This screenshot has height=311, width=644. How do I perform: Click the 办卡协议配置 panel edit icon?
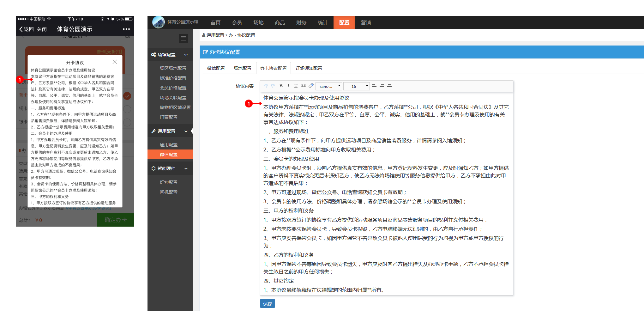205,52
